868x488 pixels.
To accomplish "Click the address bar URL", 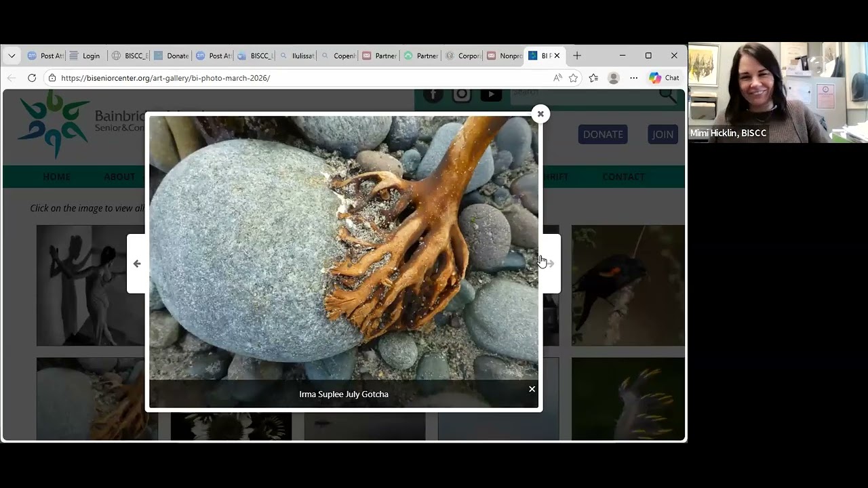I will tap(165, 78).
